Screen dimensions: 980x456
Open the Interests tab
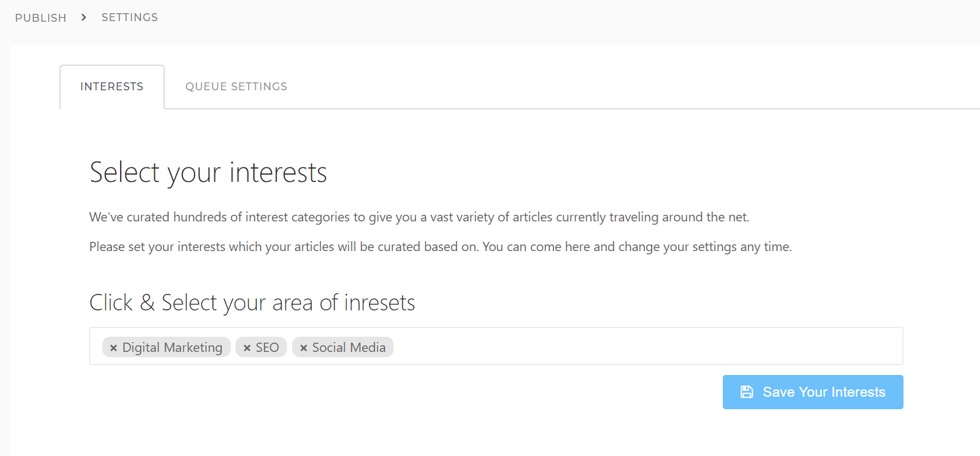(x=112, y=86)
